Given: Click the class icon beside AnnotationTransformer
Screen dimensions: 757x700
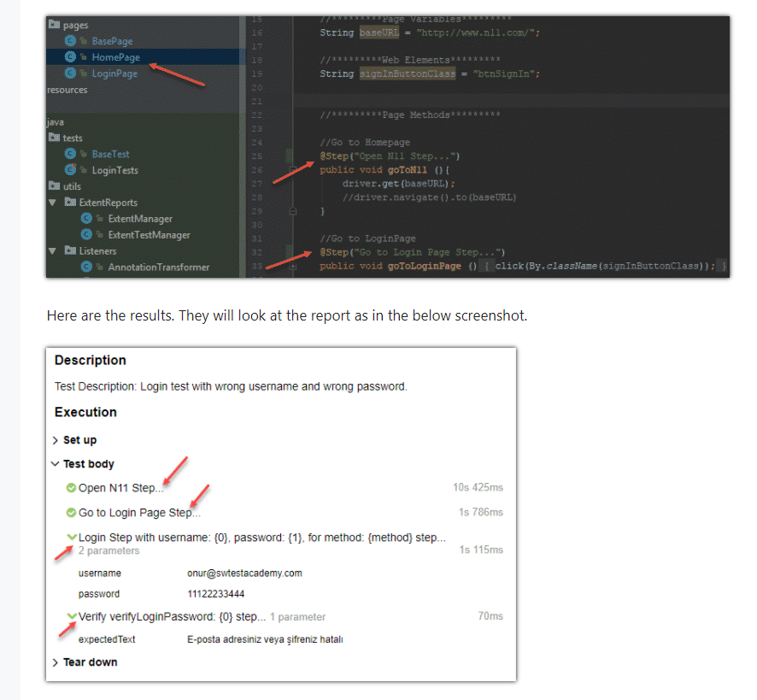Looking at the screenshot, I should (86, 267).
